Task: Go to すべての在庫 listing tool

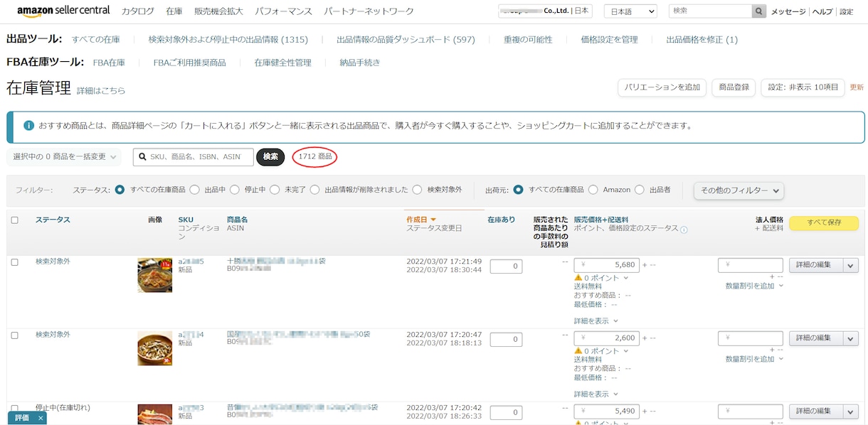Action: pyautogui.click(x=95, y=40)
